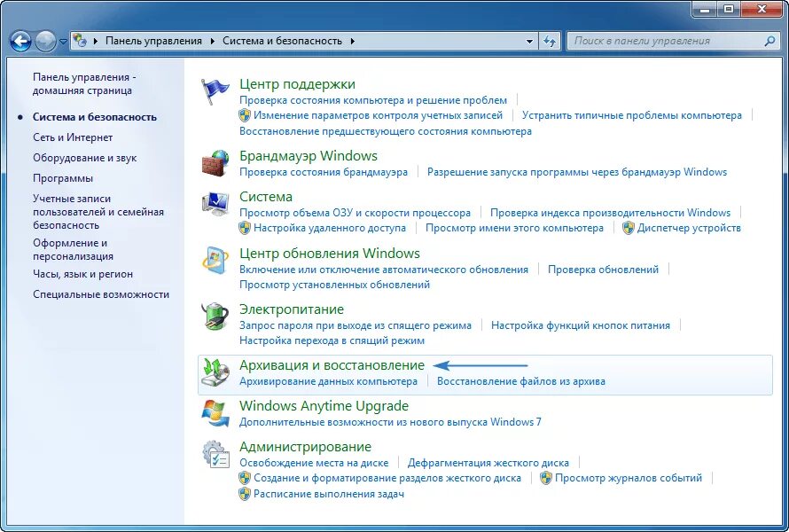This screenshot has height=532, width=789.
Task: Click shield icon beside Создание и форматирование разделов
Action: (x=245, y=478)
